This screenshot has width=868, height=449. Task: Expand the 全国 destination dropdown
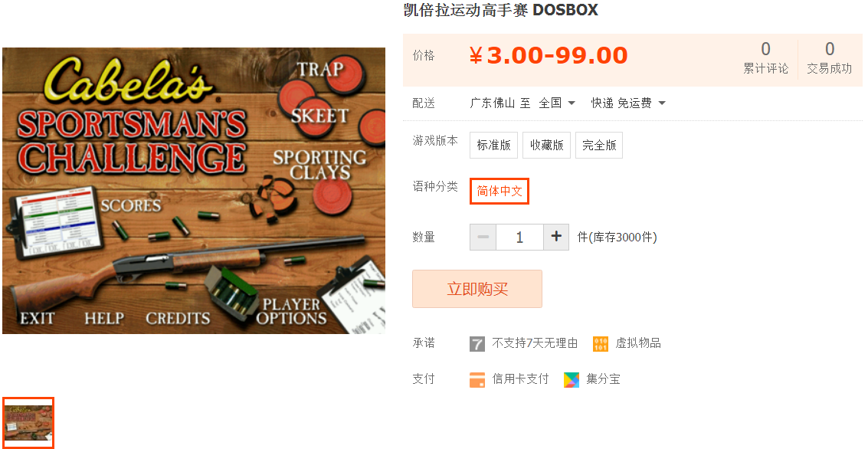(x=558, y=103)
